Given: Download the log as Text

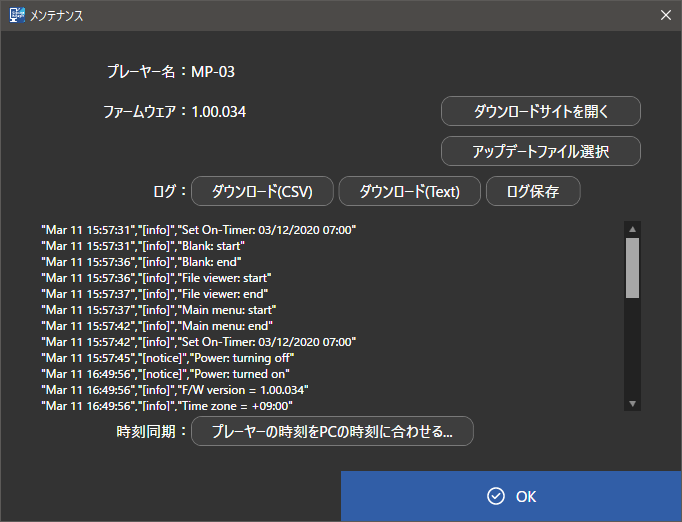Looking at the screenshot, I should pyautogui.click(x=409, y=191).
